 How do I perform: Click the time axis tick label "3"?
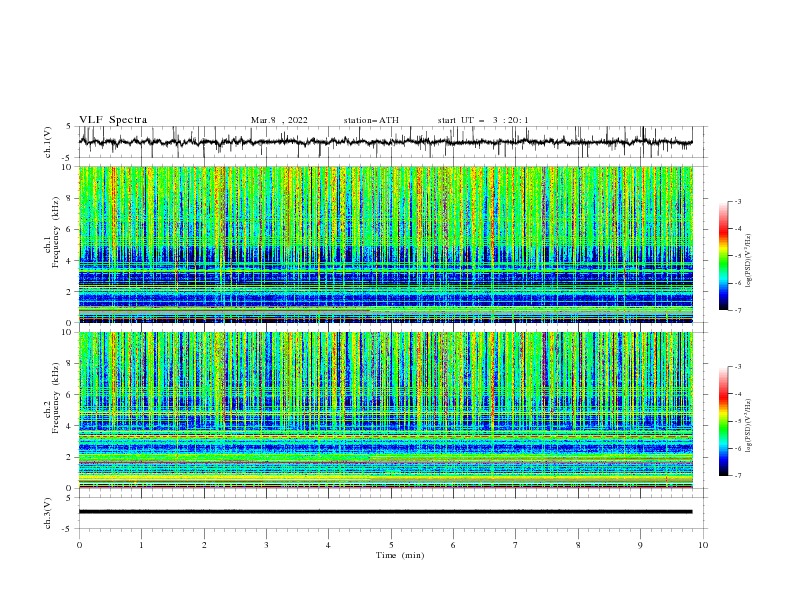[266, 545]
